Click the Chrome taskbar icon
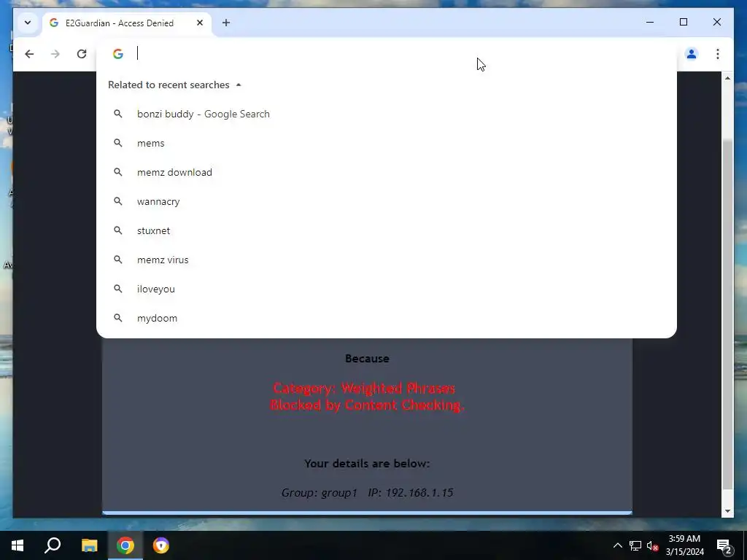The height and width of the screenshot is (560, 747). tap(125, 545)
